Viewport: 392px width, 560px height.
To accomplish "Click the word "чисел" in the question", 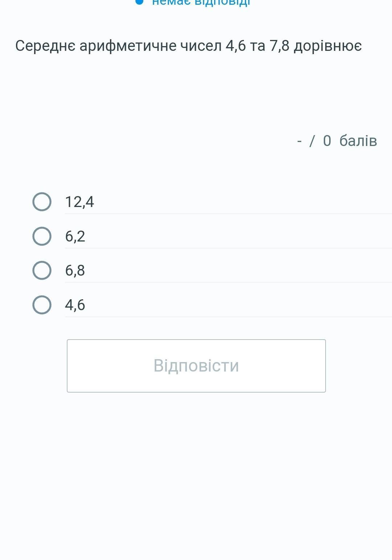I will pyautogui.click(x=201, y=46).
